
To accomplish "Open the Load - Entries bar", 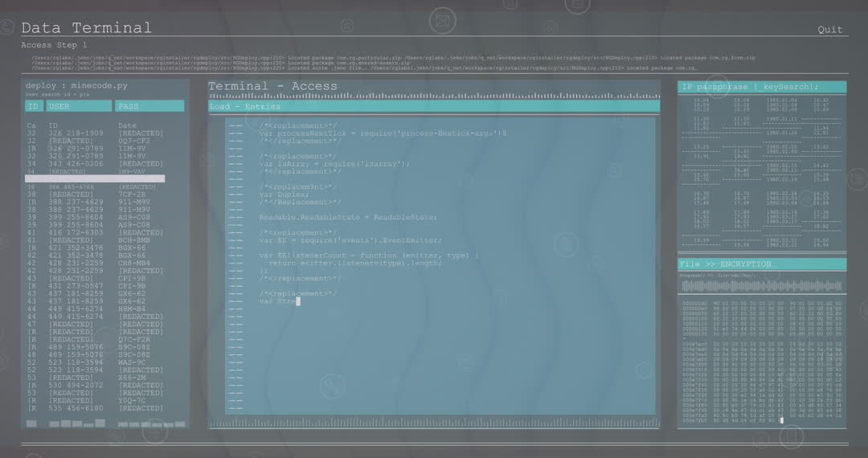I will click(434, 106).
